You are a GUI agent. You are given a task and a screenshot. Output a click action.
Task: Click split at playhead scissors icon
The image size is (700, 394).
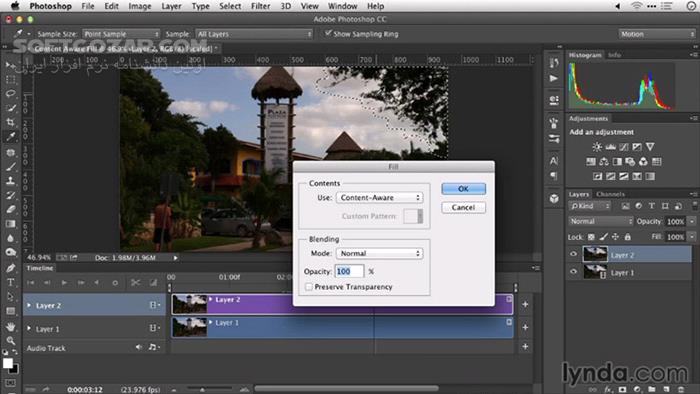click(x=135, y=282)
